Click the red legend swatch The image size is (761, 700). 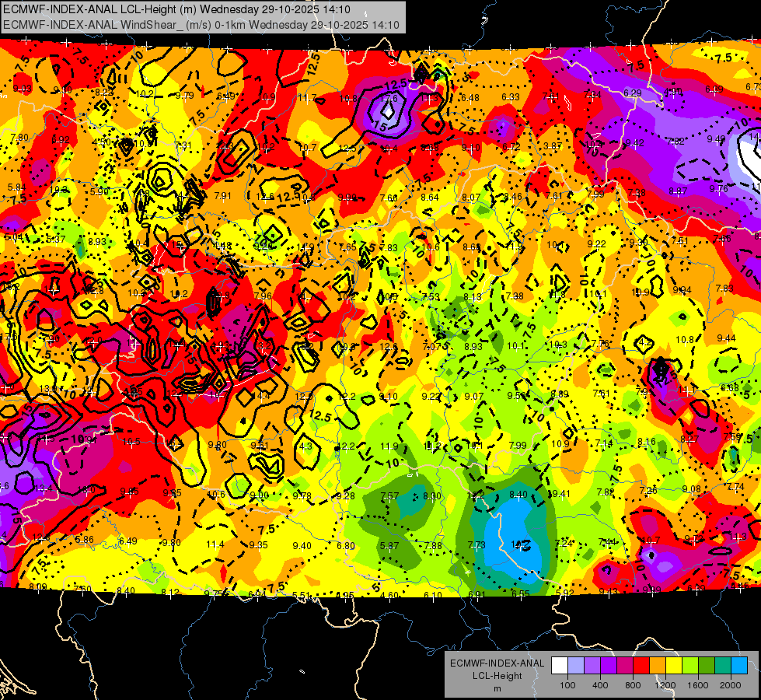(x=641, y=665)
